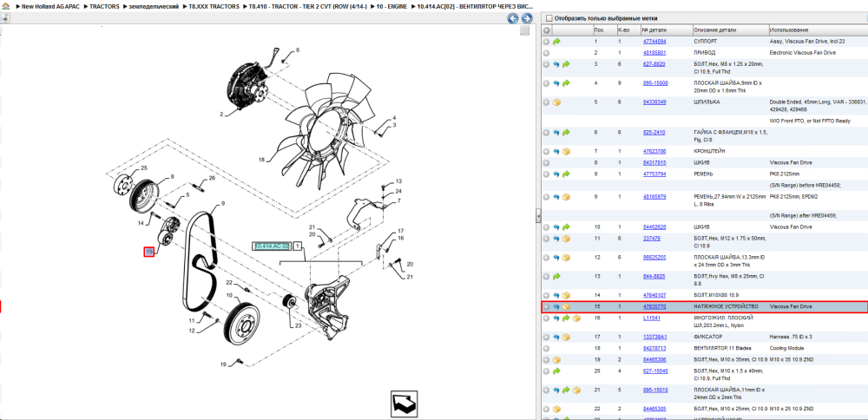Click the green arrow icon in the 895-15008 row
Screen dimensions: 868x420
tap(566, 83)
